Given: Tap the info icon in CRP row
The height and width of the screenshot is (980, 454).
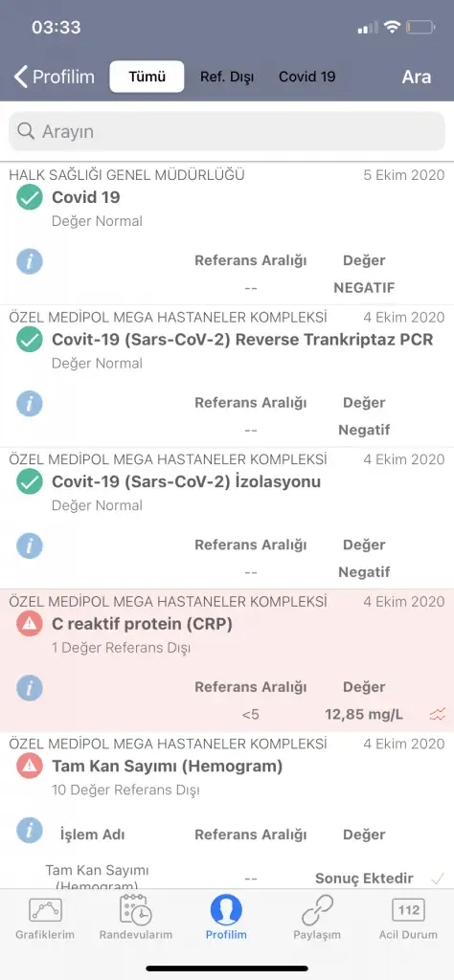Looking at the screenshot, I should click(30, 687).
